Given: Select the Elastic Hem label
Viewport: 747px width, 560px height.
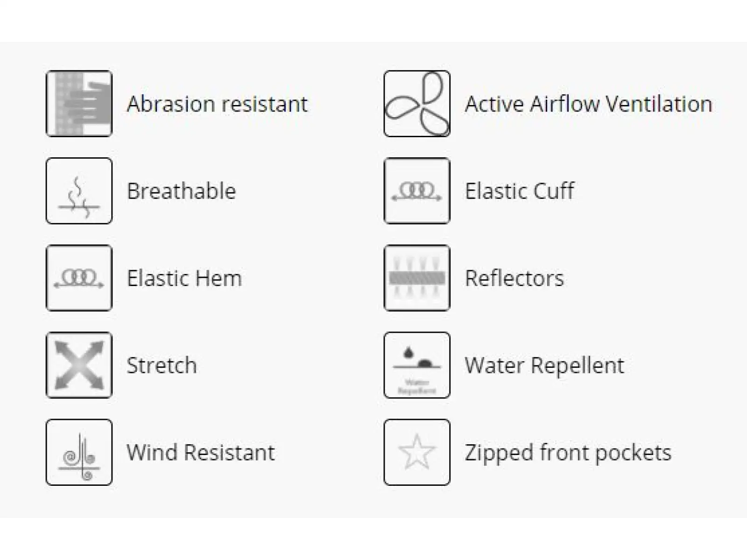Looking at the screenshot, I should pos(184,278).
